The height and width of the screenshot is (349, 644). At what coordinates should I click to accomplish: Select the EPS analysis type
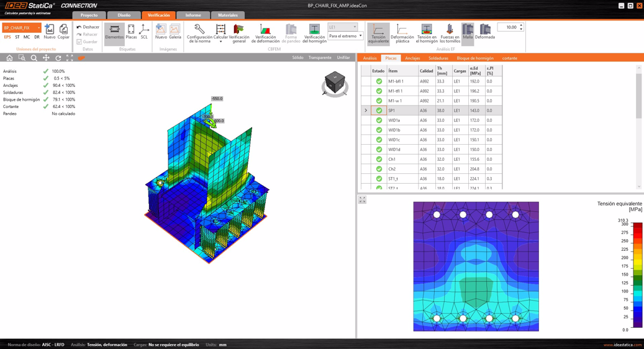coord(7,37)
